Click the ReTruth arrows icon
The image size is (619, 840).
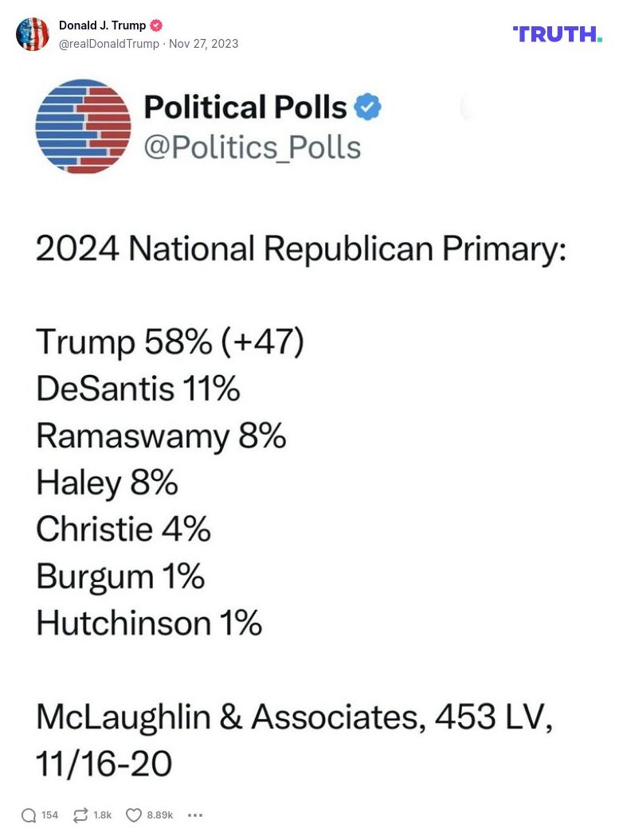pos(80,815)
